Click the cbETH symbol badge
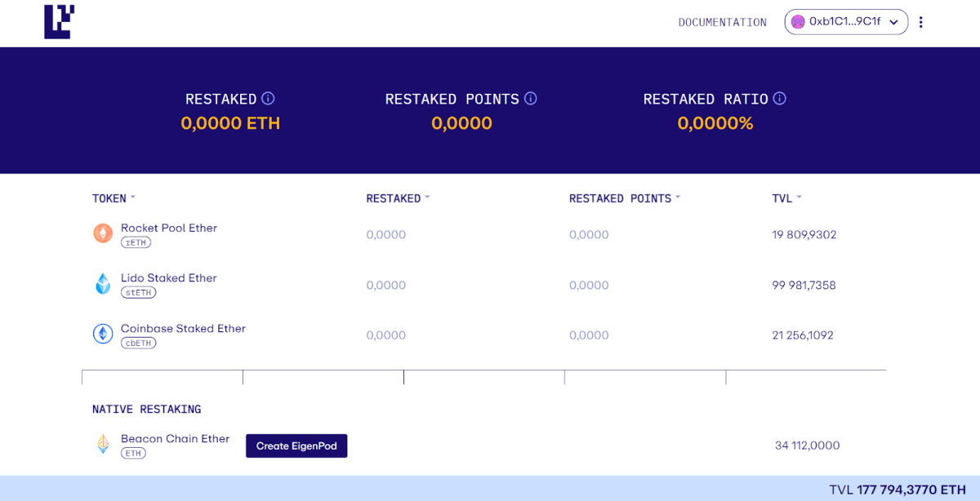The image size is (980, 501). pyautogui.click(x=138, y=344)
